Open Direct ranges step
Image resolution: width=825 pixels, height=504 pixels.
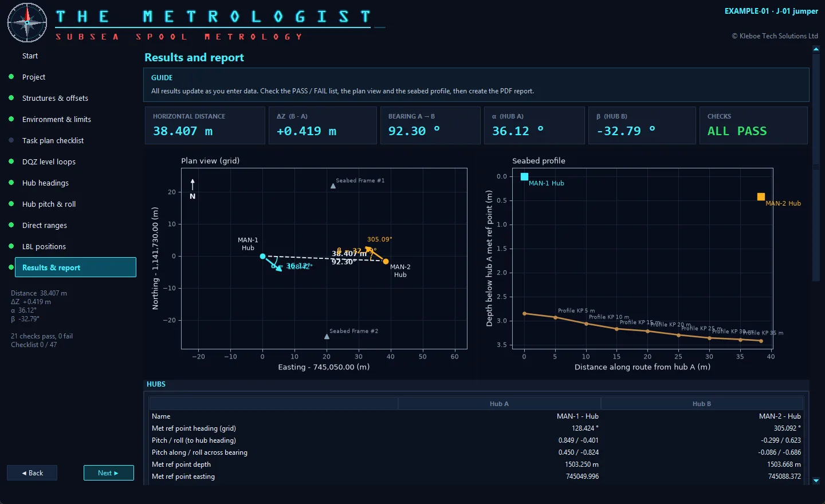(x=45, y=225)
